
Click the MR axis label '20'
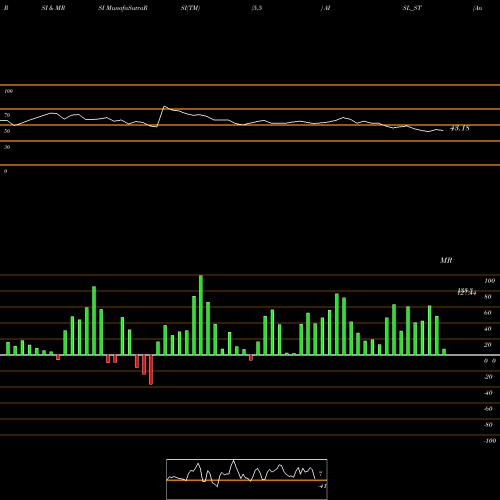coord(487,345)
